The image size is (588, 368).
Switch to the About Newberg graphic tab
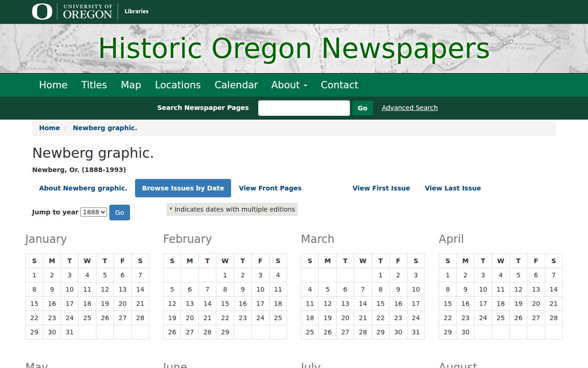(x=83, y=188)
